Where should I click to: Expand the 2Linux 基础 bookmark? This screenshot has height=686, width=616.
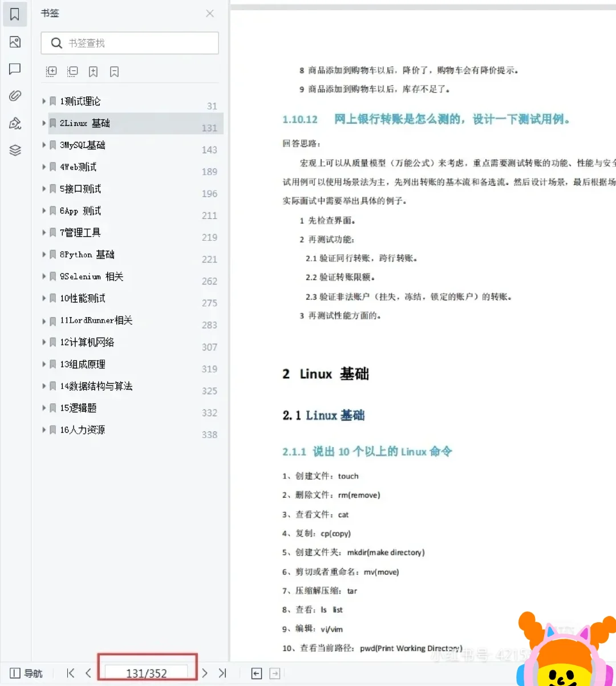(44, 123)
